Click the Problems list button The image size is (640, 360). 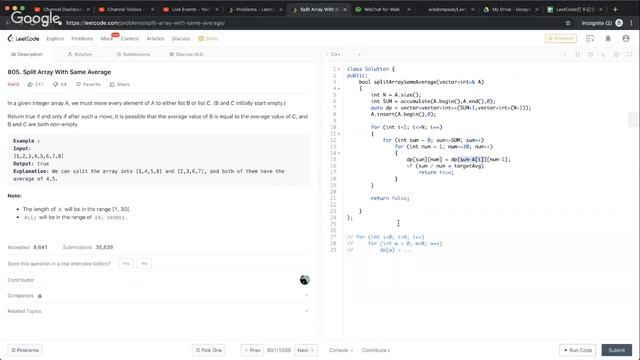click(25, 350)
